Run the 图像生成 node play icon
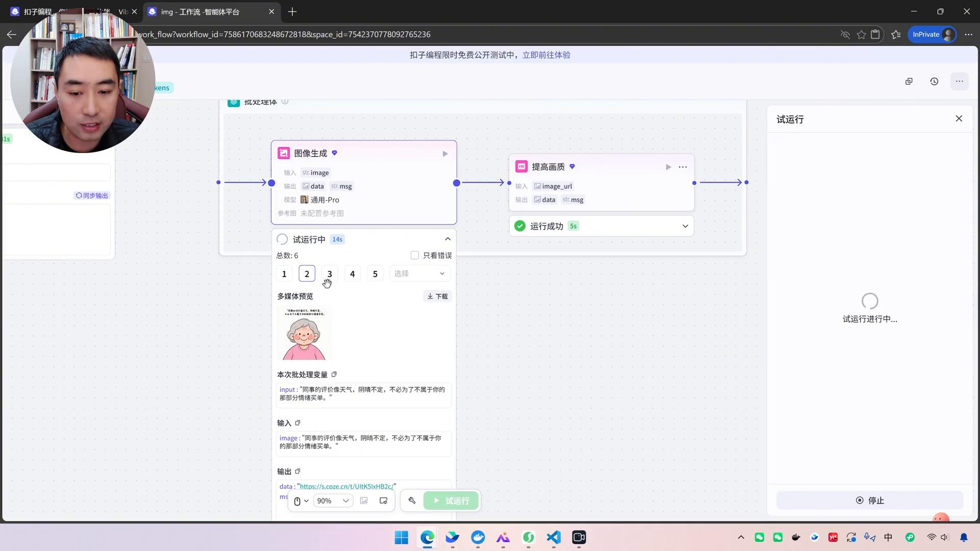980x551 pixels. (x=445, y=154)
